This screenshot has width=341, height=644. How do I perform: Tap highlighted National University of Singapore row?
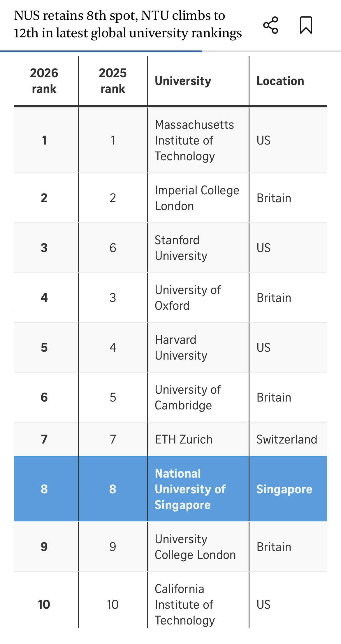pos(170,489)
